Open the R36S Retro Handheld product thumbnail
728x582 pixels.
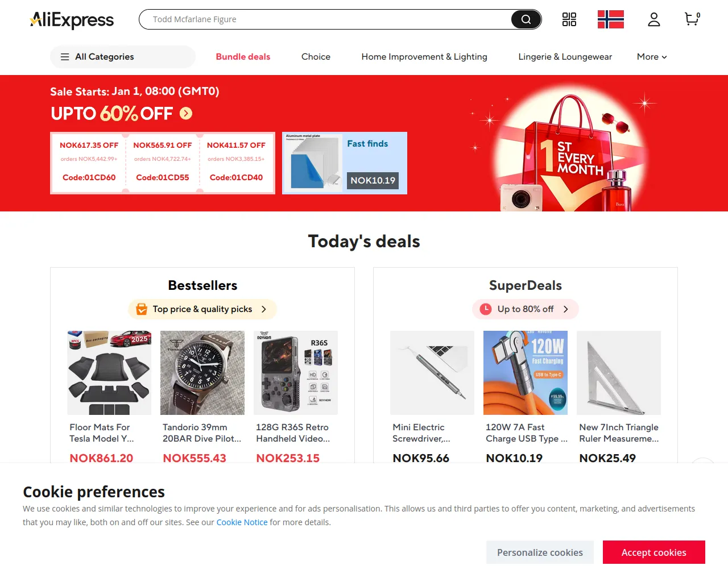[x=296, y=373]
